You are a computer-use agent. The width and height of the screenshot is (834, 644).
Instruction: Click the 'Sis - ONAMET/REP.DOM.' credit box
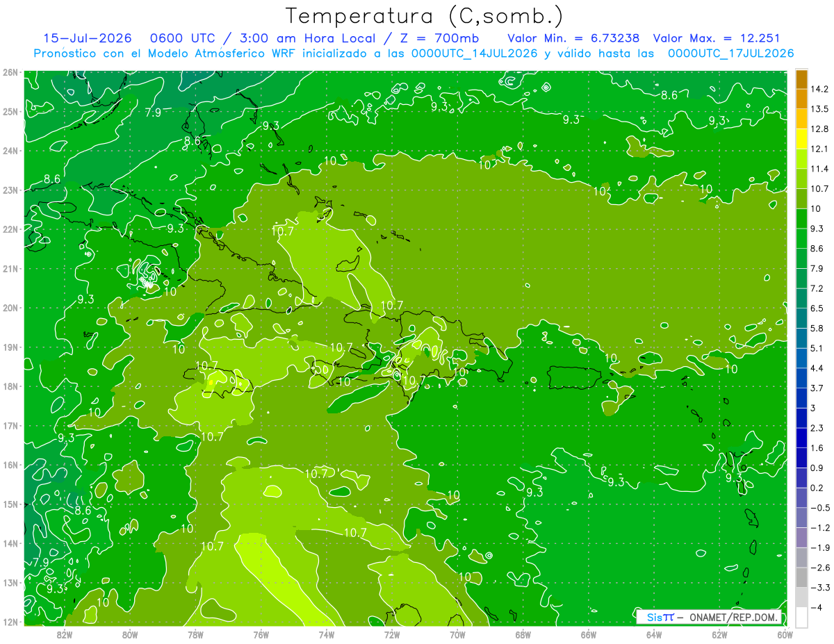(709, 617)
